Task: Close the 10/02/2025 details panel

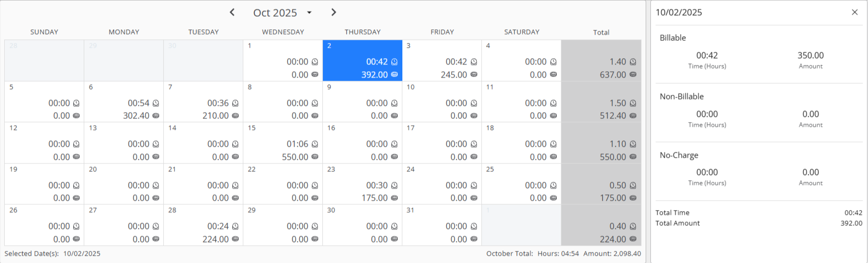Action: point(854,12)
